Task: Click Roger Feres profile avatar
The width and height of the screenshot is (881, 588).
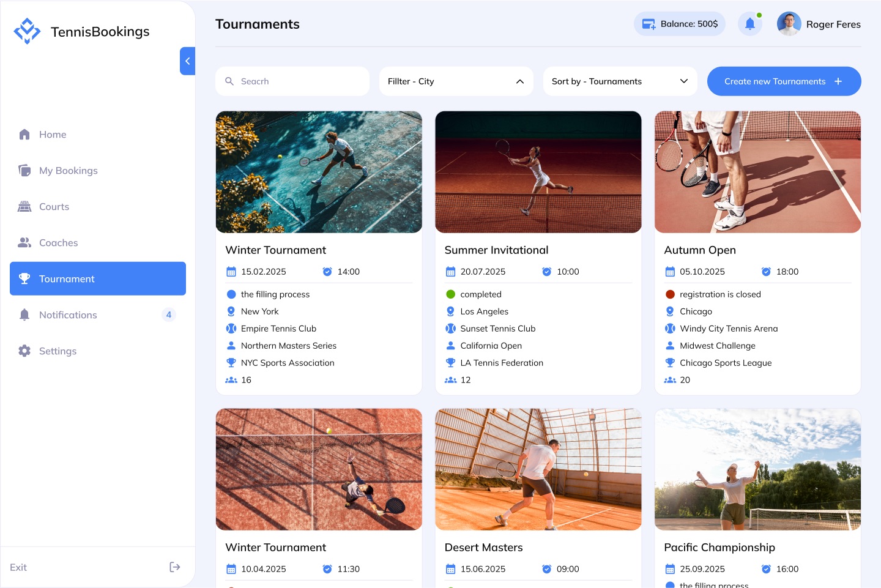Action: coord(789,24)
